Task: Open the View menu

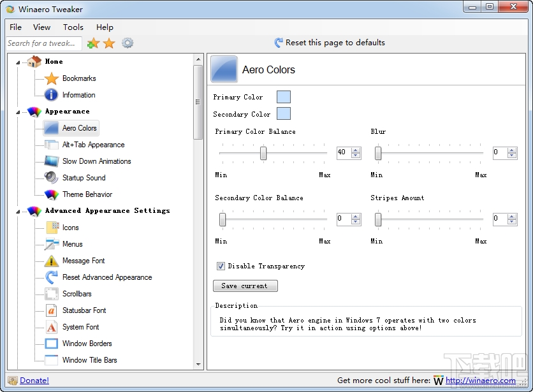Action: 41,27
